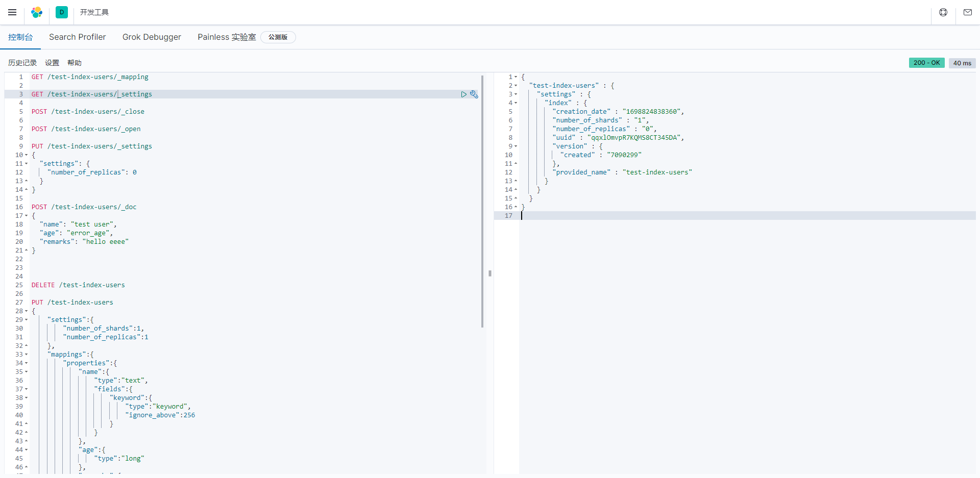
Task: Collapse the "fields" block at line 37
Action: (27, 389)
